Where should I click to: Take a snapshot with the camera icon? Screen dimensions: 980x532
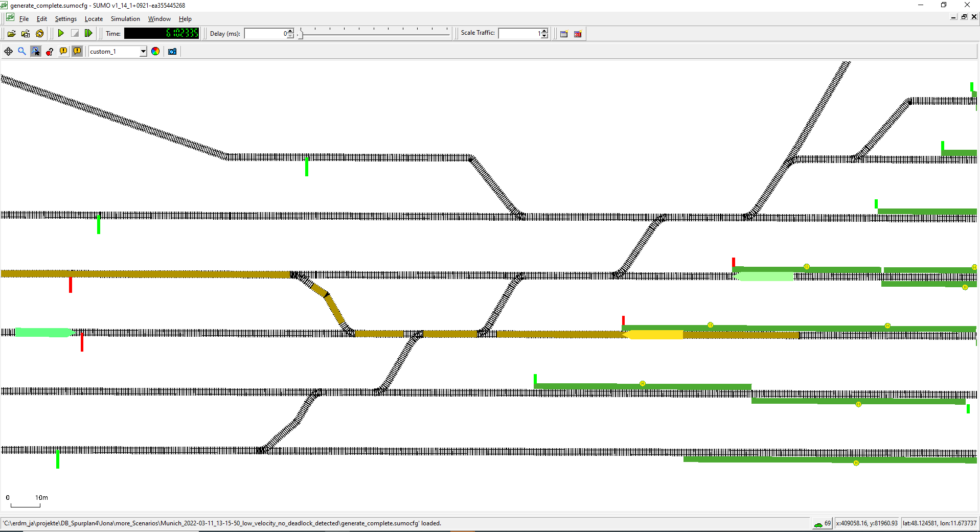click(172, 52)
